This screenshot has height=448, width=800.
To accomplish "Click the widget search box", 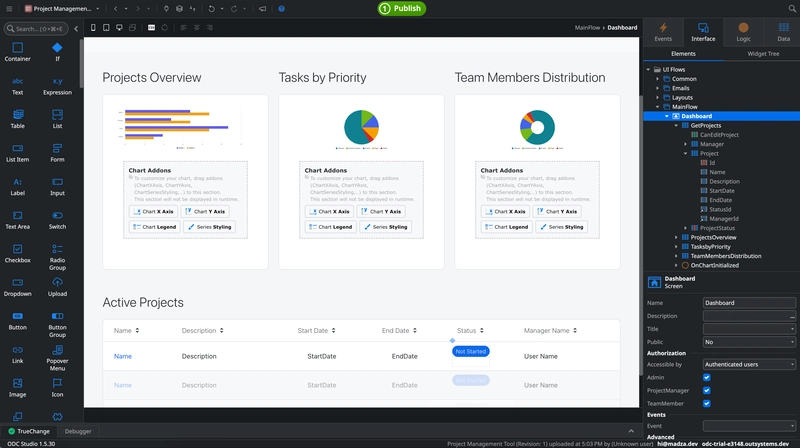I will coord(37,29).
